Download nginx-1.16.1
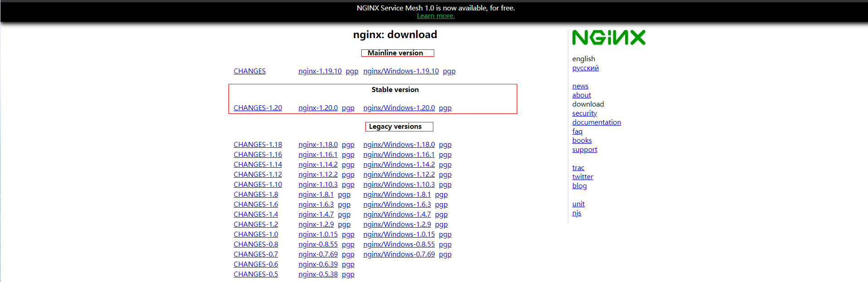868x282 pixels. pos(318,155)
